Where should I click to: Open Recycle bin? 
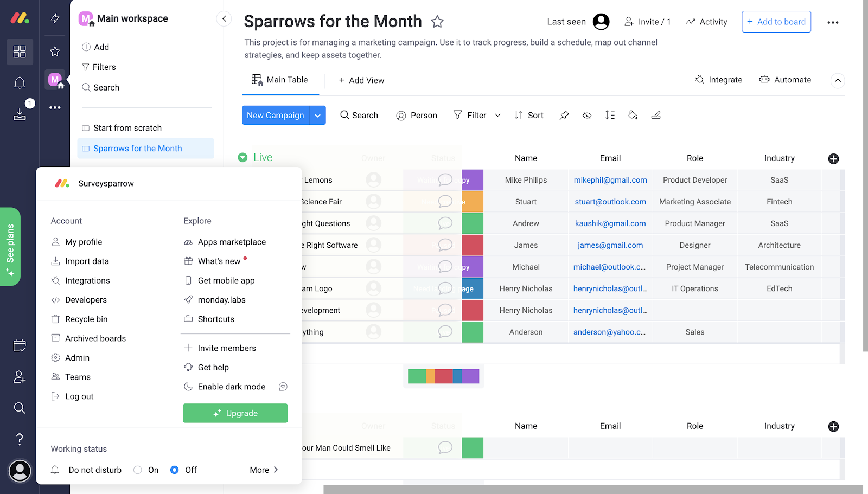point(86,319)
